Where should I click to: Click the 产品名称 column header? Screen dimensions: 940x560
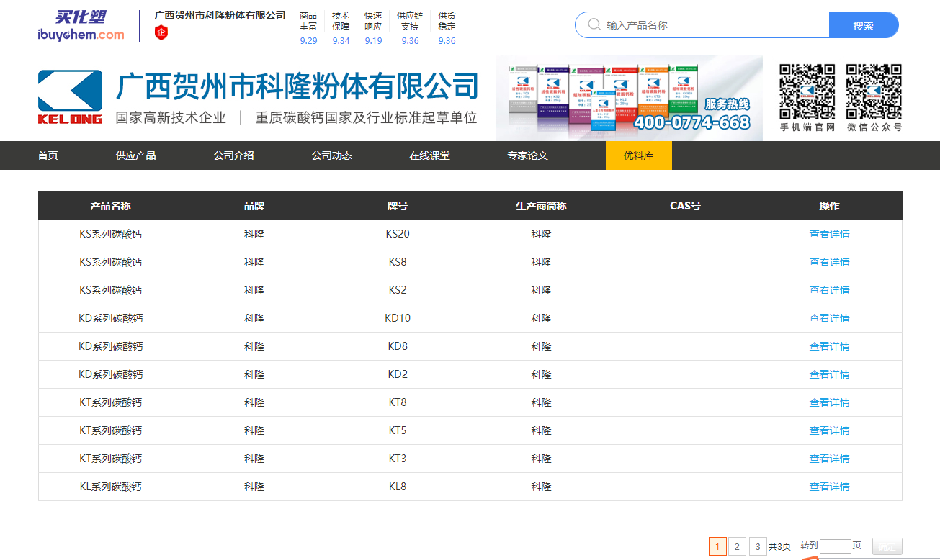click(110, 206)
